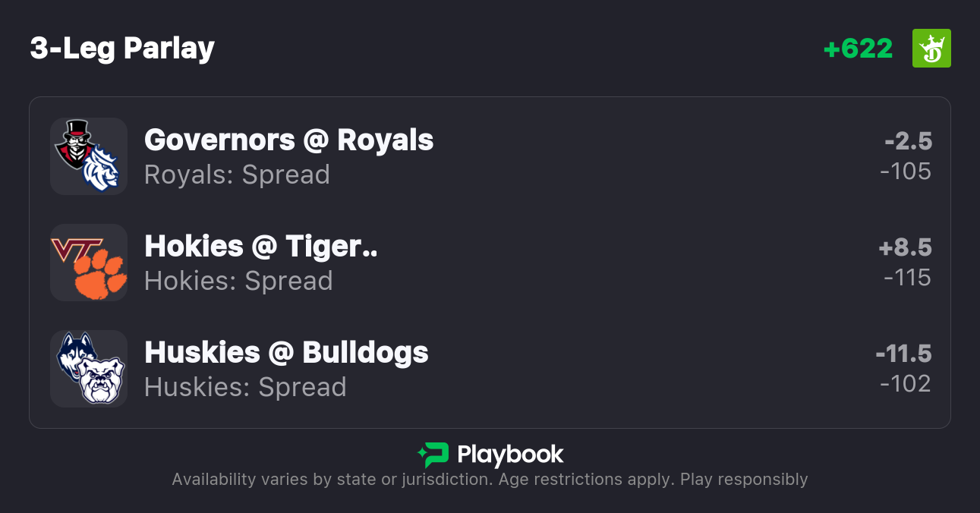The image size is (980, 513).
Task: Click the green Playbook logo icon
Action: (433, 455)
